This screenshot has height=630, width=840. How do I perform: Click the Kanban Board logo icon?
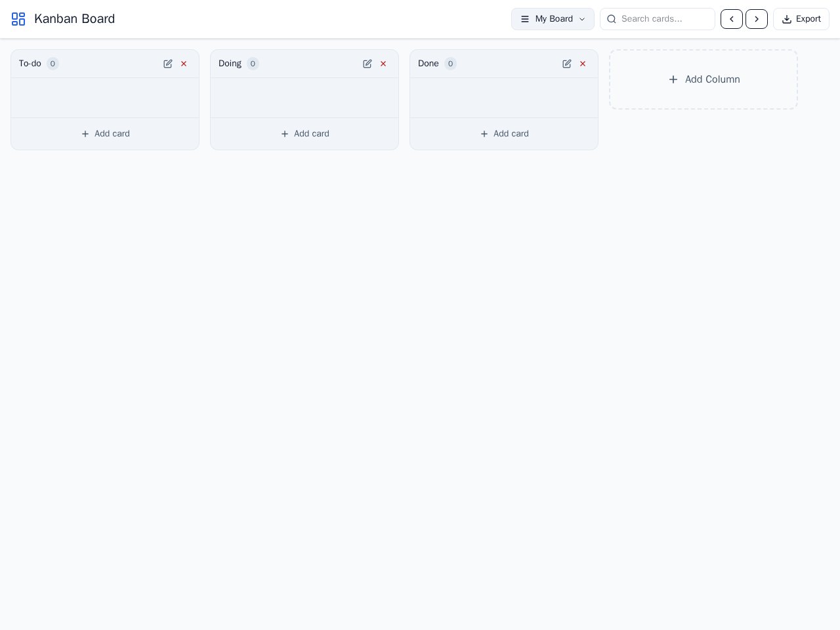point(18,19)
